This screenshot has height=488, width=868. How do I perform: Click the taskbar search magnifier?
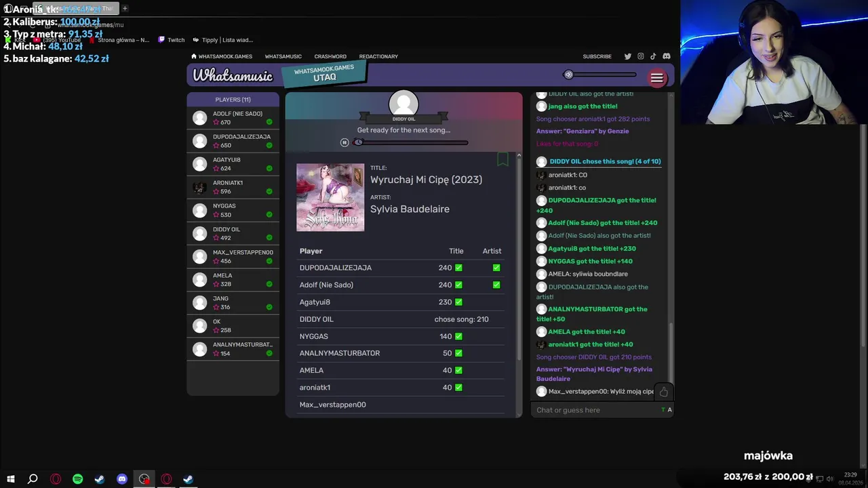pyautogui.click(x=33, y=479)
